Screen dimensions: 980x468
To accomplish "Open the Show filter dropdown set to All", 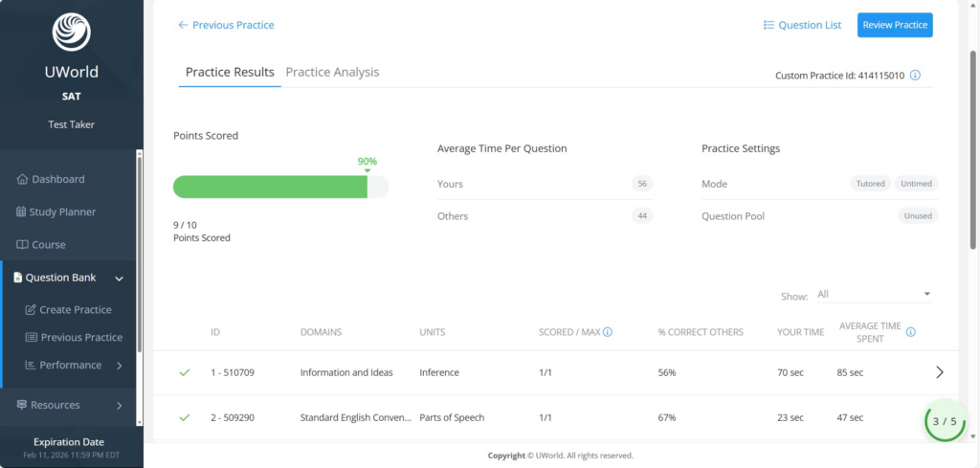I will point(875,295).
